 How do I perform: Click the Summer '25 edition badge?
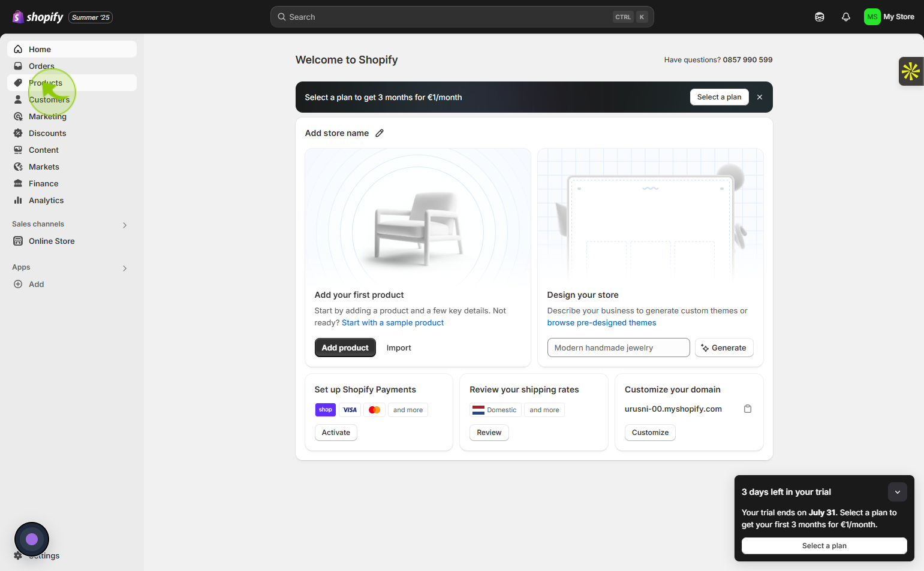coord(91,17)
